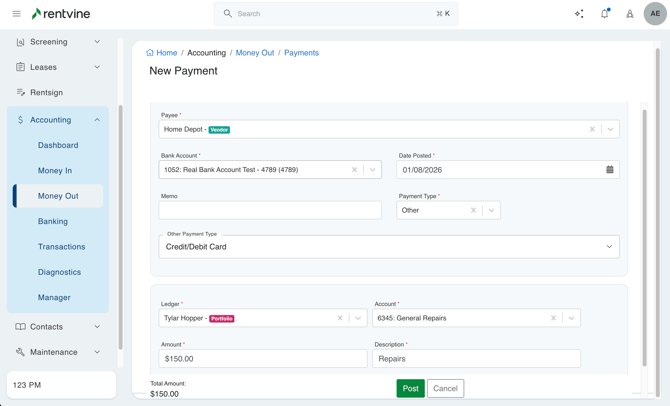The image size is (670, 406).
Task: Open Banking from the sidebar
Action: (53, 221)
